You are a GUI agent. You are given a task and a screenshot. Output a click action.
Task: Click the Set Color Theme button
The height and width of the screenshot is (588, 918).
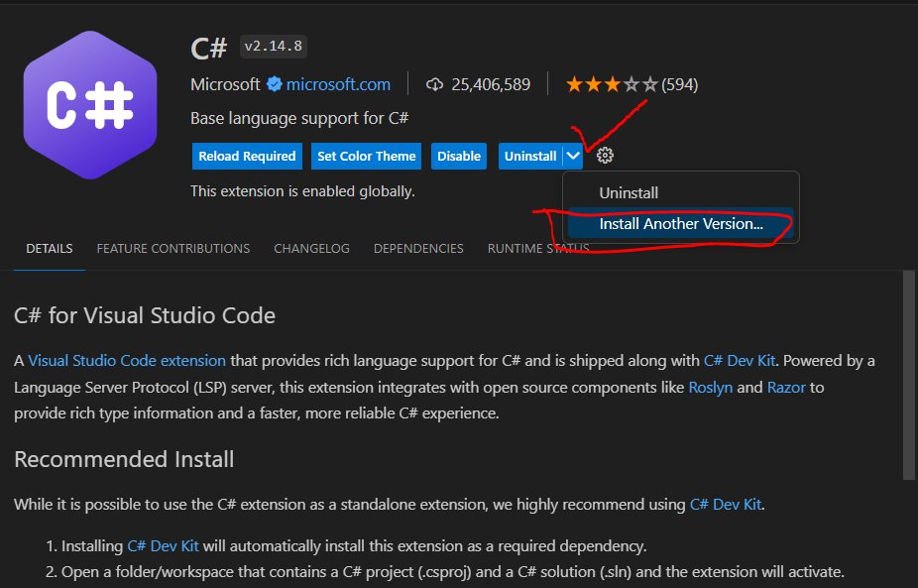point(366,156)
